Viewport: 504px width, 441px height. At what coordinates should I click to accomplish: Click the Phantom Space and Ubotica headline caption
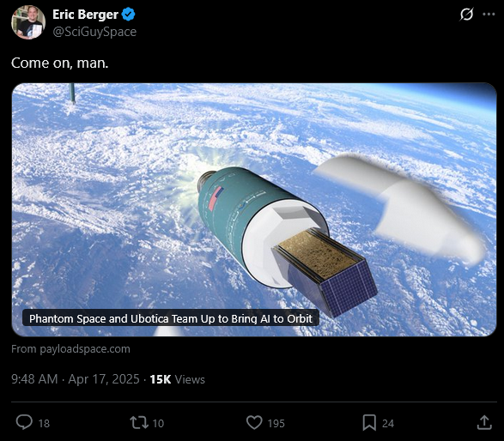[171, 318]
